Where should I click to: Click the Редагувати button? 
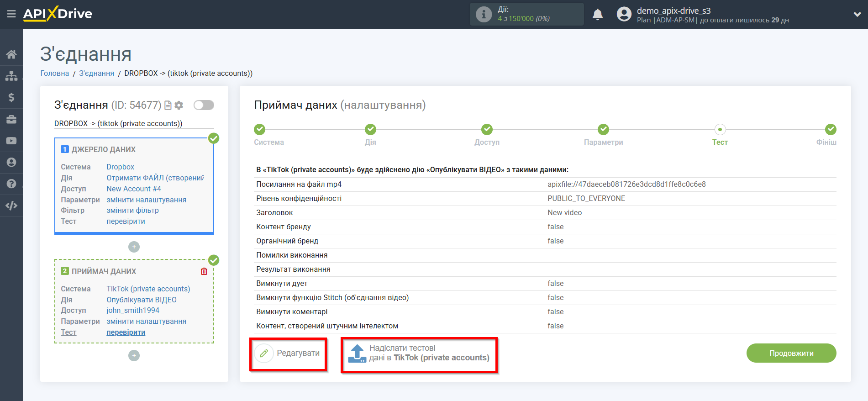tap(288, 353)
